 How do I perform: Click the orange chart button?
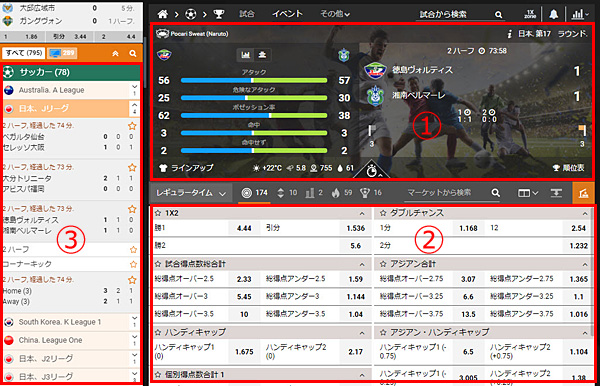click(583, 193)
